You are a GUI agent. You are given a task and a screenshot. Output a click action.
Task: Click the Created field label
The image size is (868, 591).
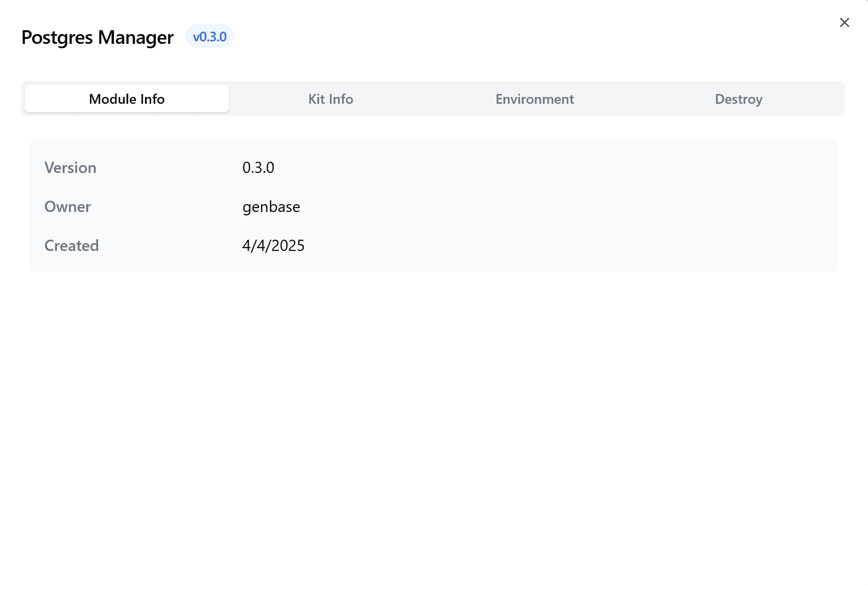point(72,246)
